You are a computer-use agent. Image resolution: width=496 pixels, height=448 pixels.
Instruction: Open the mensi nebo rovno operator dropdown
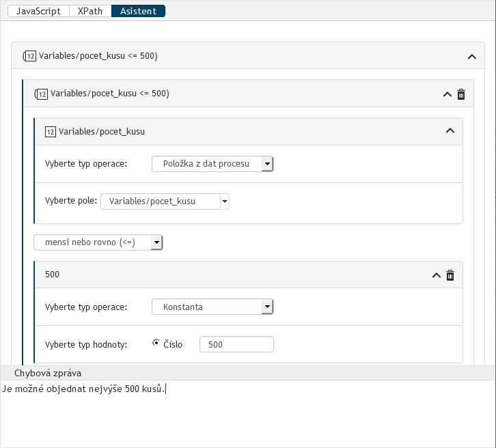pyautogui.click(x=98, y=242)
